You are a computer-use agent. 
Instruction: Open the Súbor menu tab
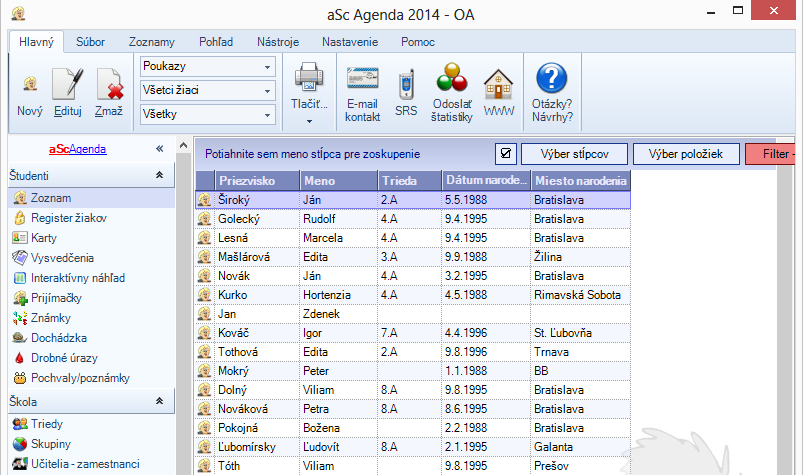pos(90,42)
